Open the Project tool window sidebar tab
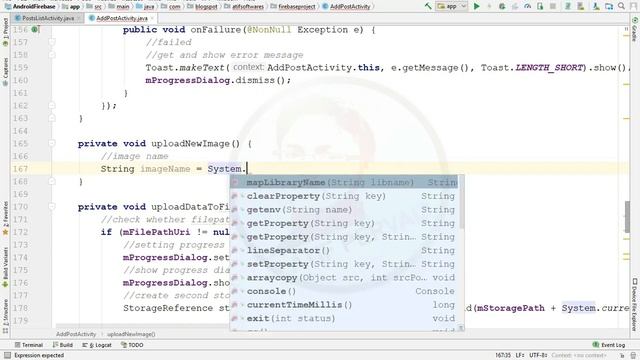This screenshot has height=360, width=640. tap(5, 31)
